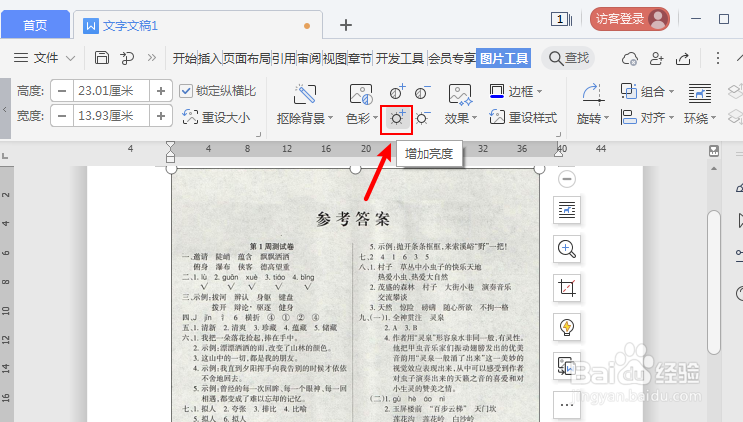Open the 会员专享 tab
Image resolution: width=743 pixels, height=422 pixels.
(x=452, y=58)
